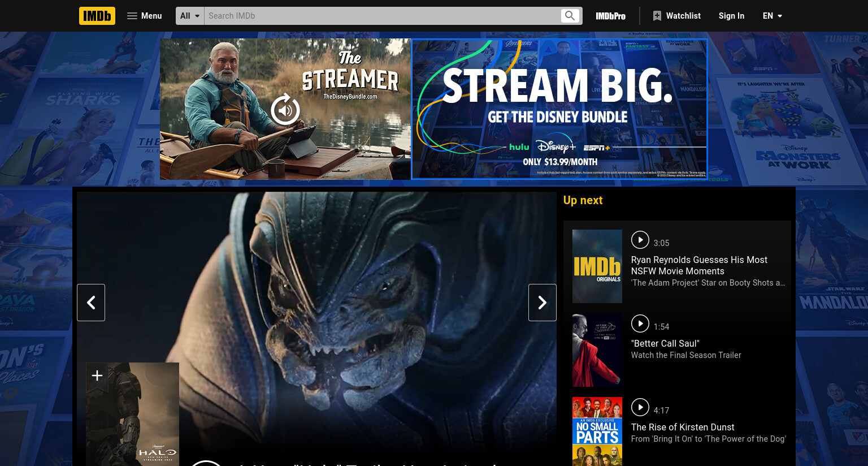Open the Stream Big Disney Bundle ad

click(559, 109)
